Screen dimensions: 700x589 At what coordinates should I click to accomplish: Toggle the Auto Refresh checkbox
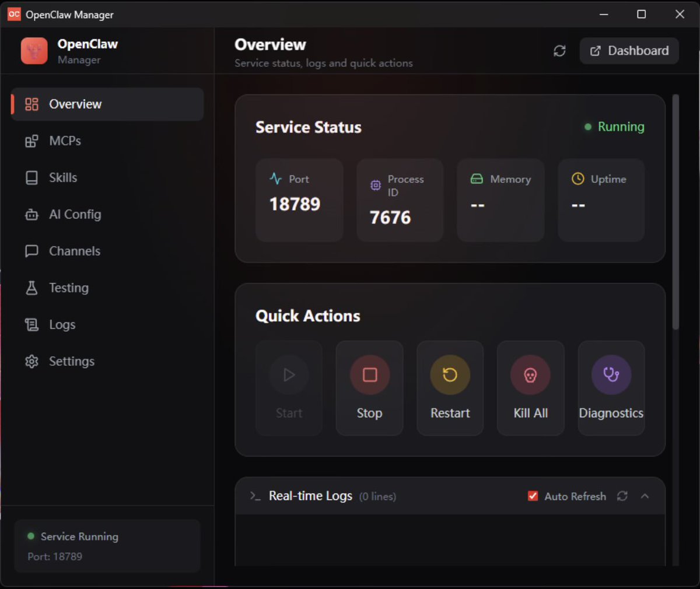click(533, 496)
